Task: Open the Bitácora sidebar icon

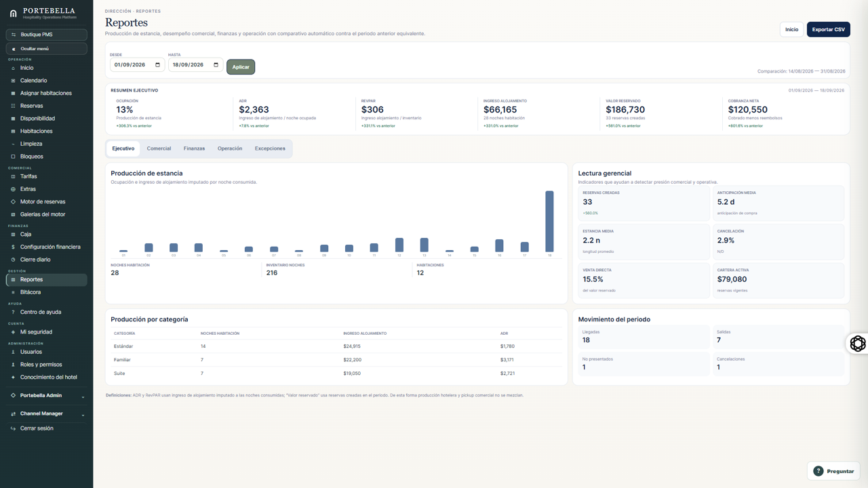Action: 13,292
